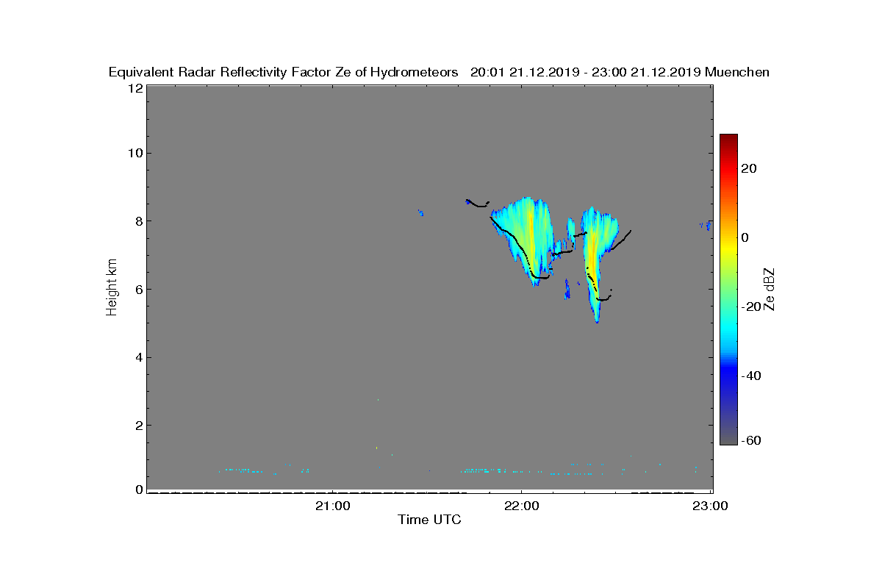
Task: Click the height tick label 2
Action: coord(138,425)
